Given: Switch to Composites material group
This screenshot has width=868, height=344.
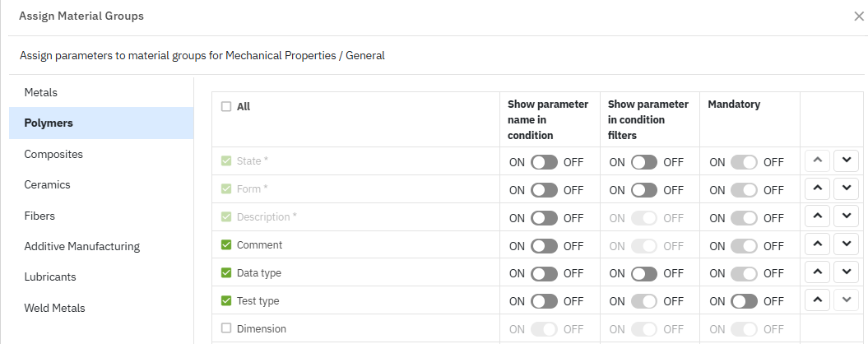Looking at the screenshot, I should (53, 154).
